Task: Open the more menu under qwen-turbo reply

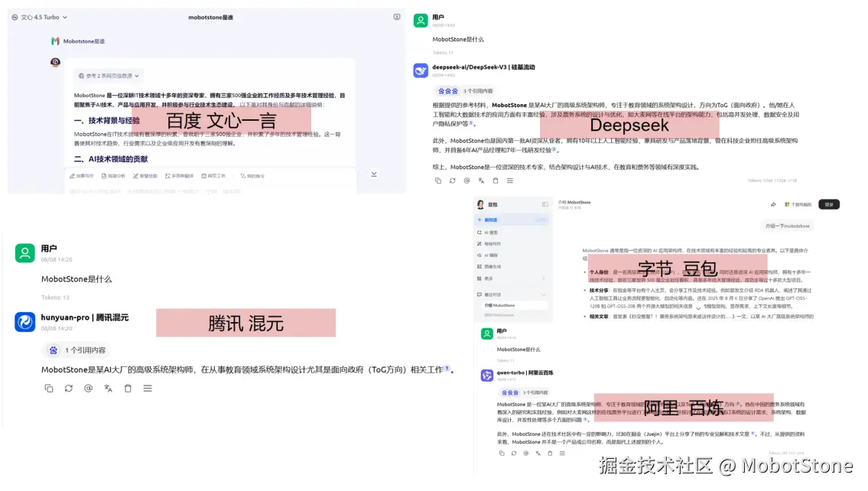Action: (562, 454)
